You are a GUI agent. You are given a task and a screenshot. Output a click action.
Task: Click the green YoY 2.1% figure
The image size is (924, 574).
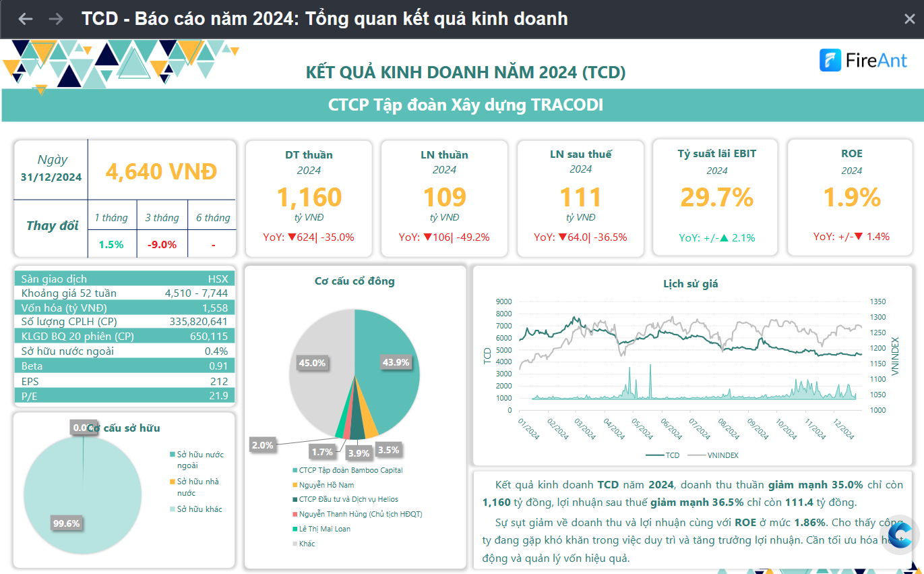[717, 237]
